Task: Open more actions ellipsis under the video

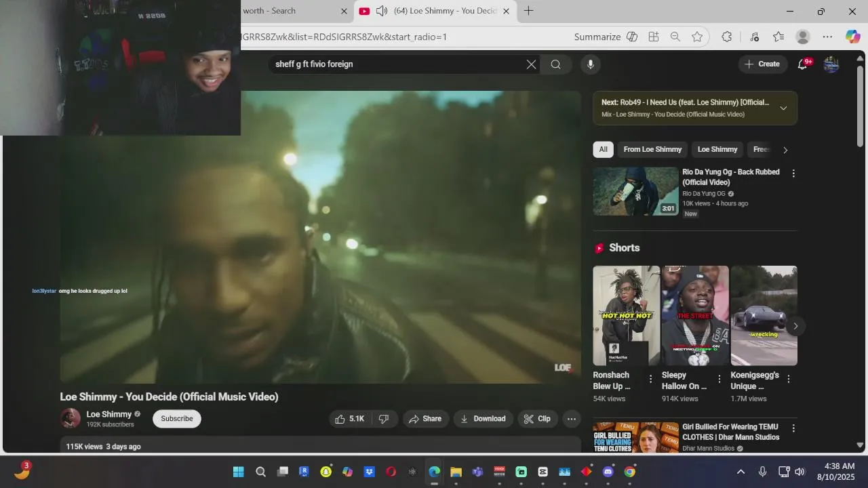Action: coord(572,419)
